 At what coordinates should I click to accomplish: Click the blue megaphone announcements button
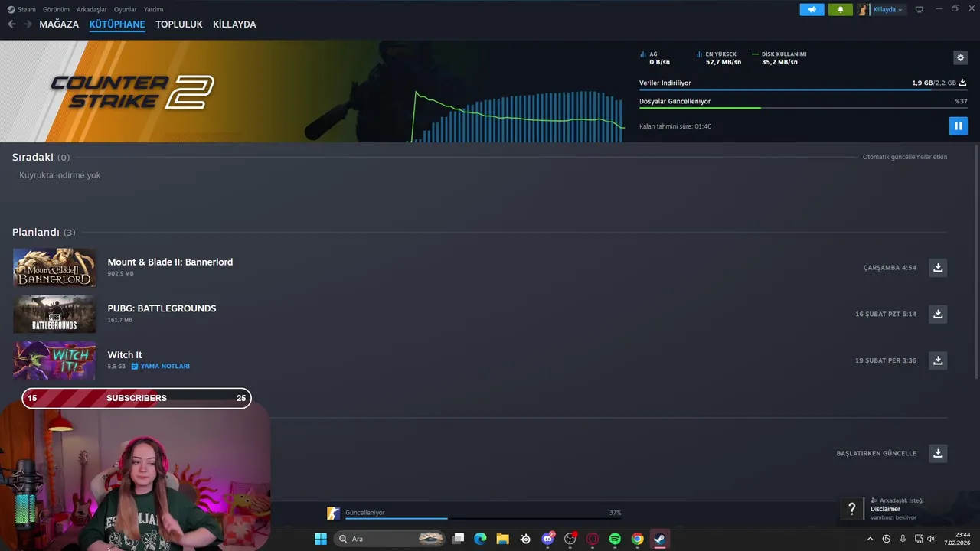[812, 9]
